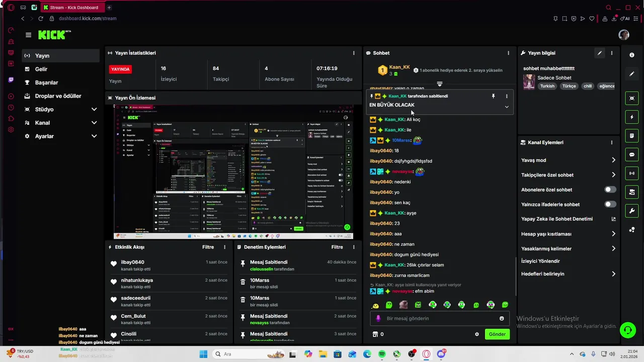644x362 pixels.
Task: Click the info icon in right toolbar
Action: [x=632, y=55]
